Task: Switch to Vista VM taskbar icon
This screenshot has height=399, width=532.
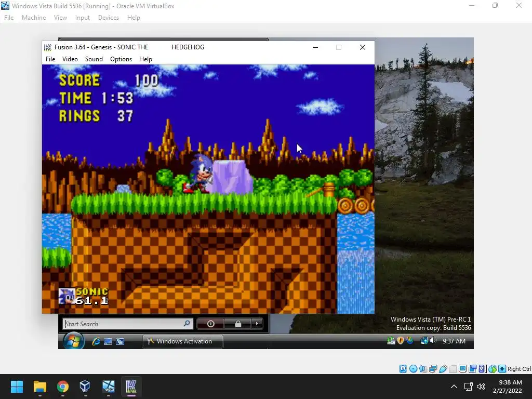Action: [x=108, y=387]
